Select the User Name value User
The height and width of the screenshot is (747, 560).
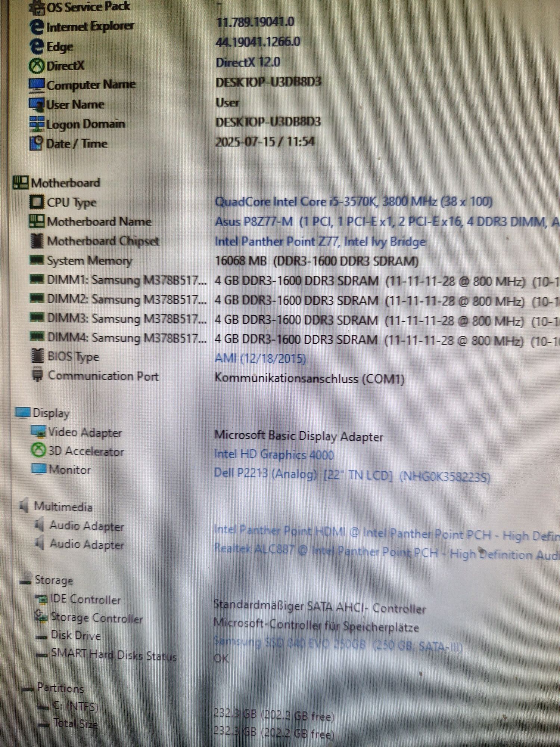(227, 102)
